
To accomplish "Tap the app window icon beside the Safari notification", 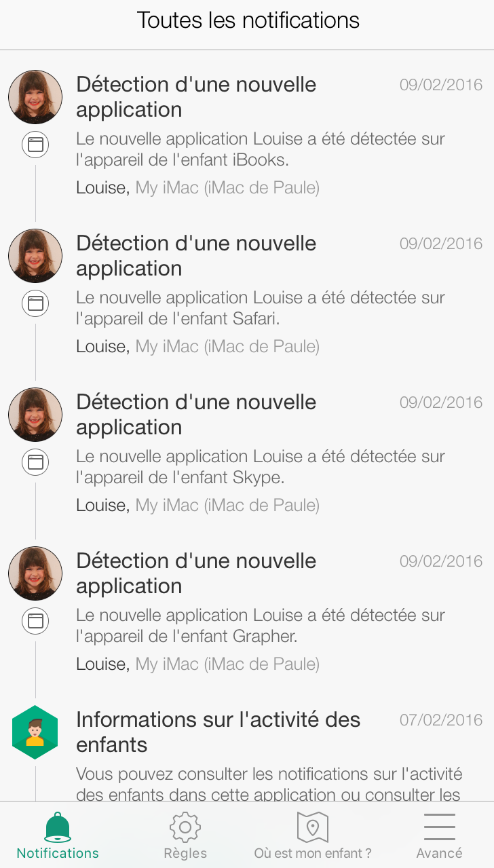I will click(35, 303).
